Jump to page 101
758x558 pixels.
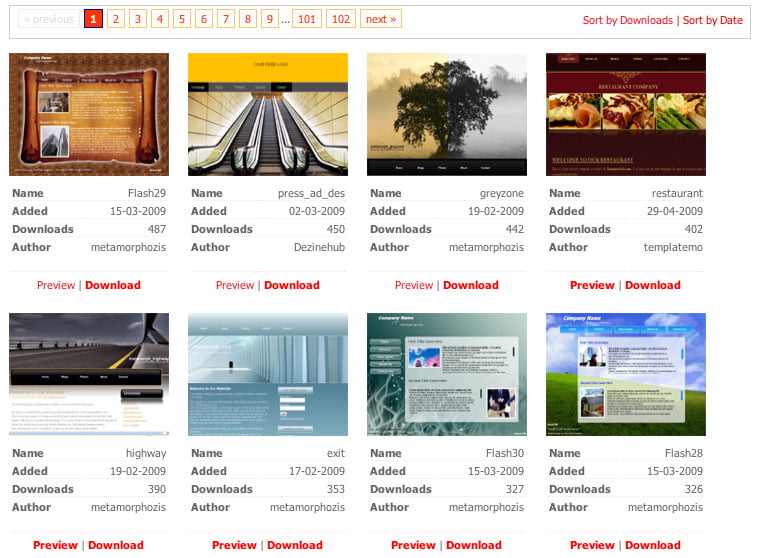[x=307, y=19]
